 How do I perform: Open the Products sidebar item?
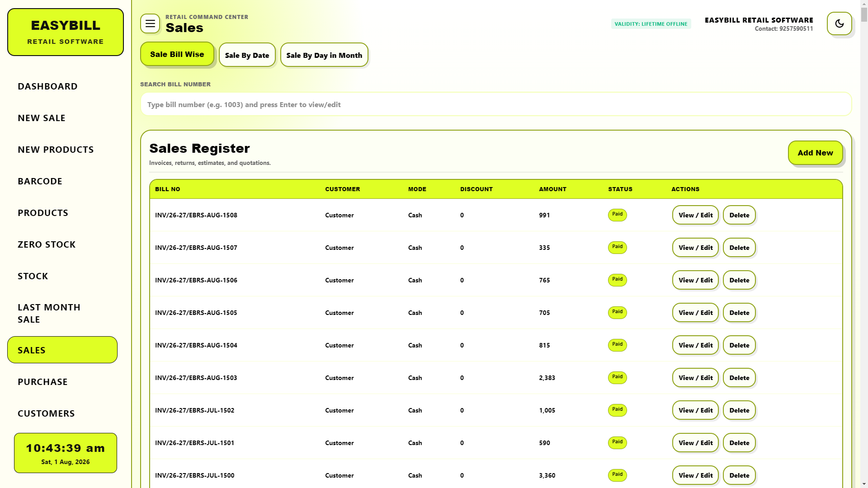pos(62,213)
